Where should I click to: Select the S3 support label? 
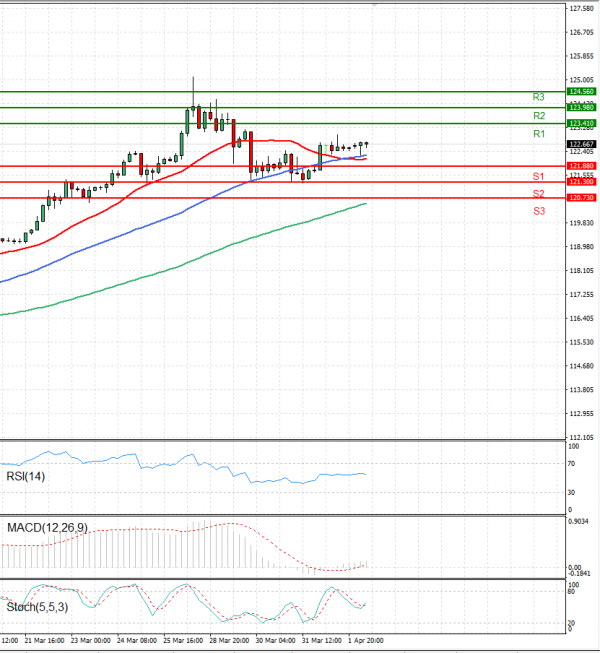538,211
